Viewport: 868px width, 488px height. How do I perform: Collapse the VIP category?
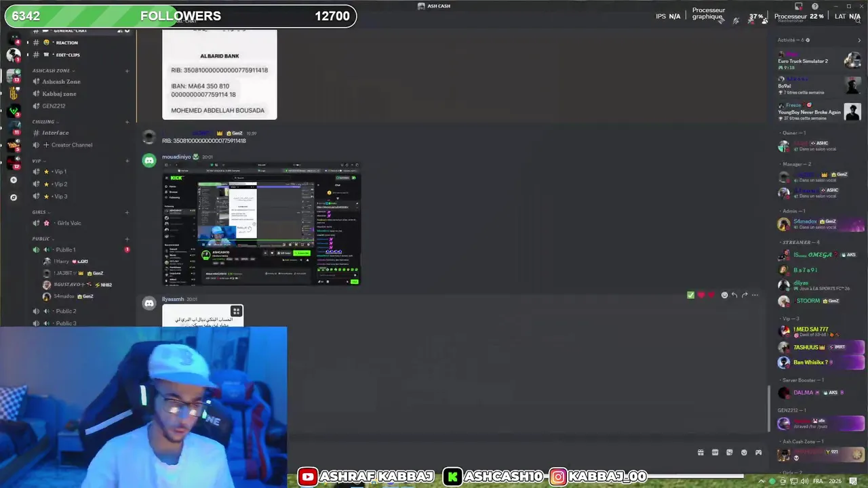[x=38, y=161]
